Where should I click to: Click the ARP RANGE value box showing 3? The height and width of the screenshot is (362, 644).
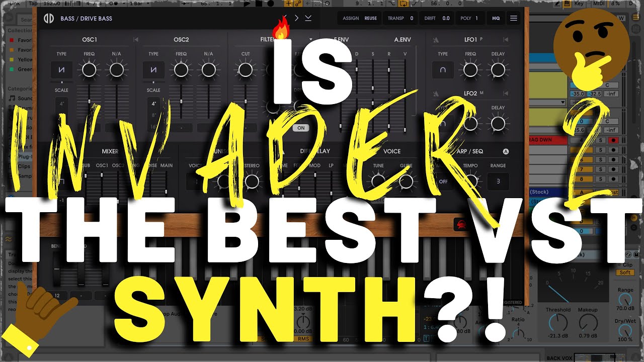click(498, 182)
